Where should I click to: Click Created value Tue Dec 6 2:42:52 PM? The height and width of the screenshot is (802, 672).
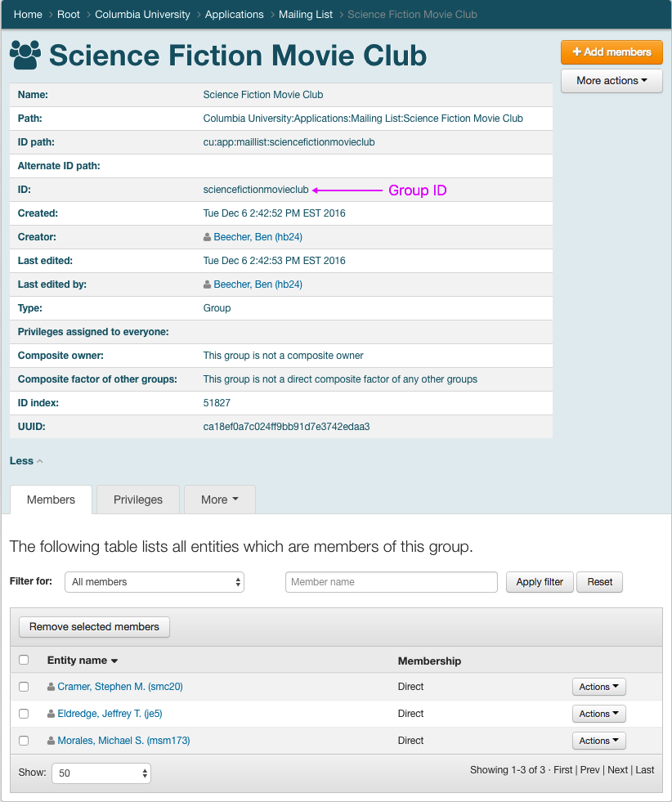point(274,213)
